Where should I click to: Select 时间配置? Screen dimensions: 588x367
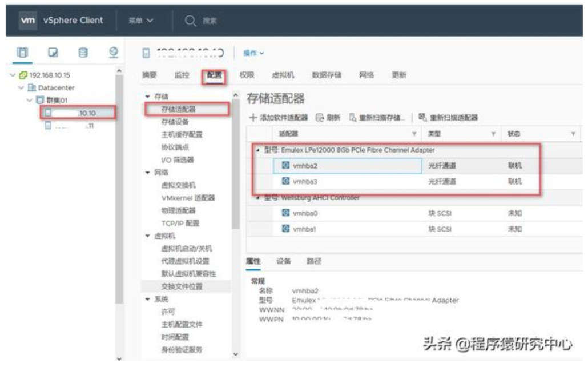tap(175, 337)
